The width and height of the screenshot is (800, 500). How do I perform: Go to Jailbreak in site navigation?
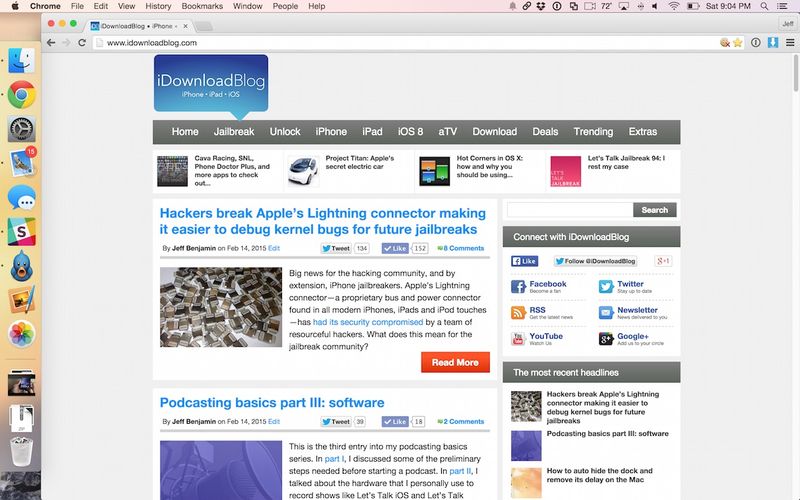(234, 132)
